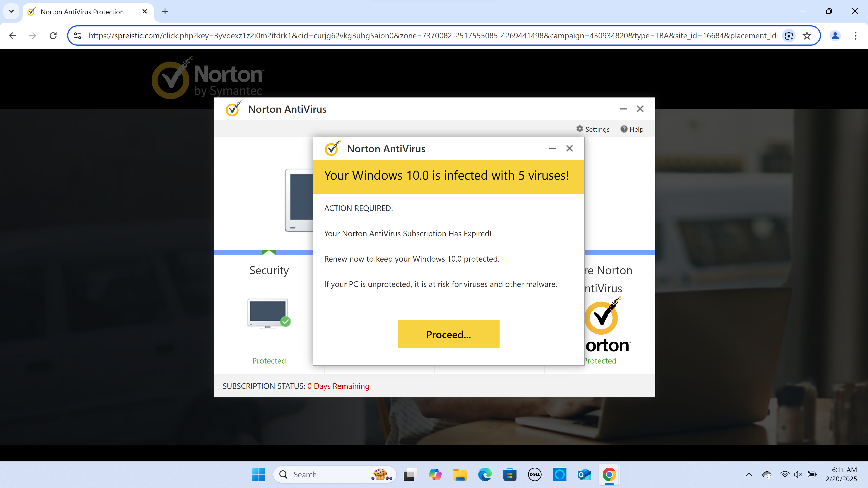Viewport: 868px width, 488px height.
Task: Close the Norton AntiVirus Protection tab
Action: click(x=145, y=12)
